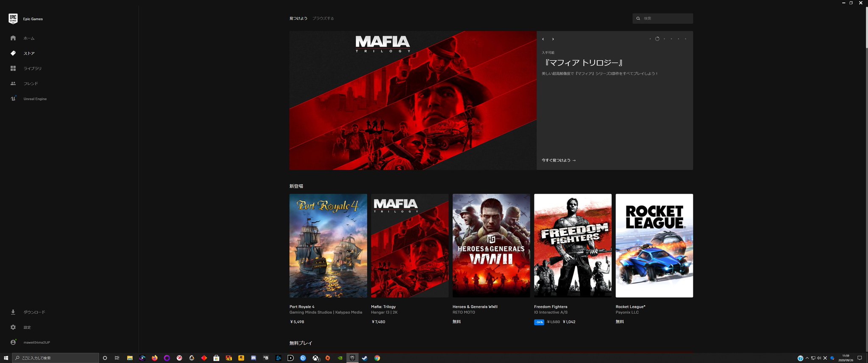Open the Xbox app from the taskbar
The image size is (868, 363).
point(315,358)
